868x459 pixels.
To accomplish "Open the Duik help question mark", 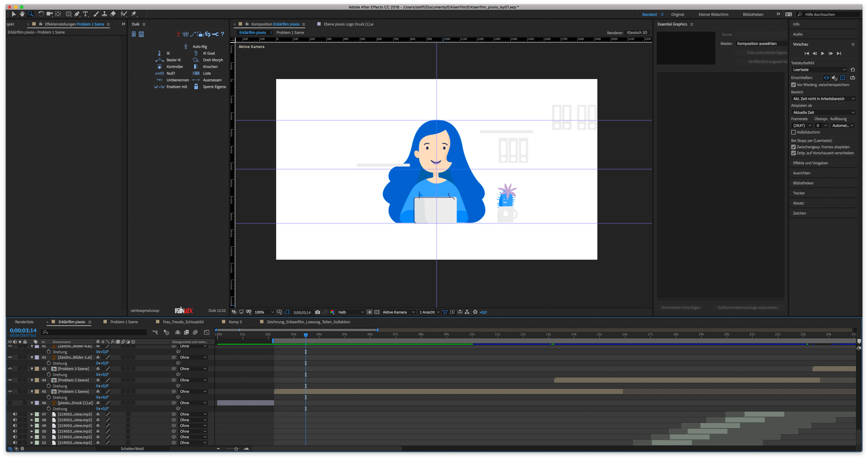I will click(222, 34).
